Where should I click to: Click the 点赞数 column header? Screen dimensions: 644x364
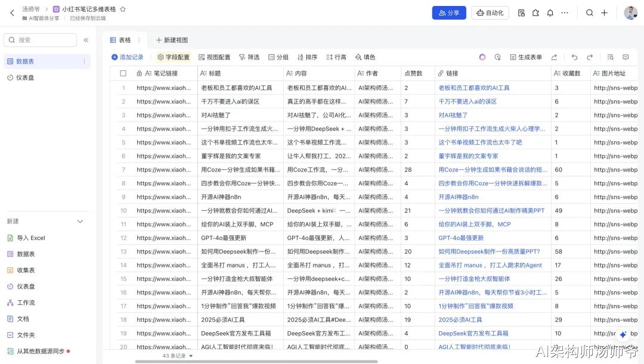click(417, 73)
